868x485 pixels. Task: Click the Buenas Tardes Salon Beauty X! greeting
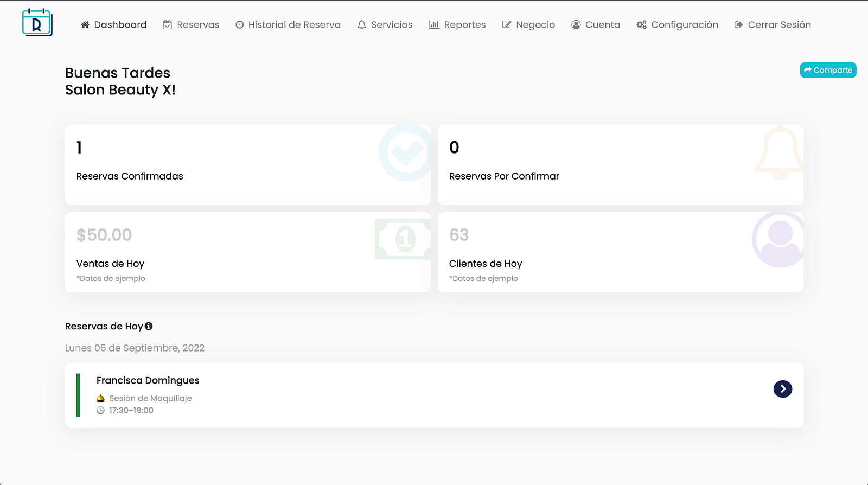pyautogui.click(x=120, y=81)
